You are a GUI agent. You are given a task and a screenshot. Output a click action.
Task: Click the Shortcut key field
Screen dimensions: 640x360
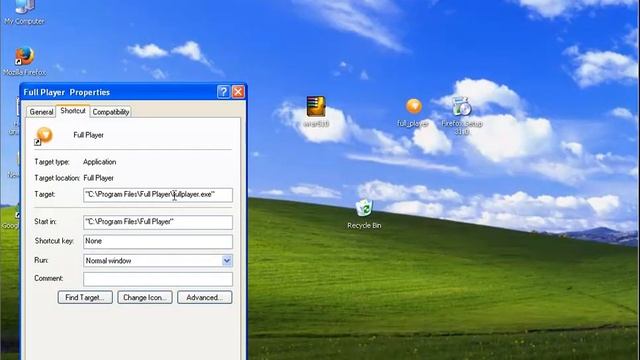click(x=158, y=241)
